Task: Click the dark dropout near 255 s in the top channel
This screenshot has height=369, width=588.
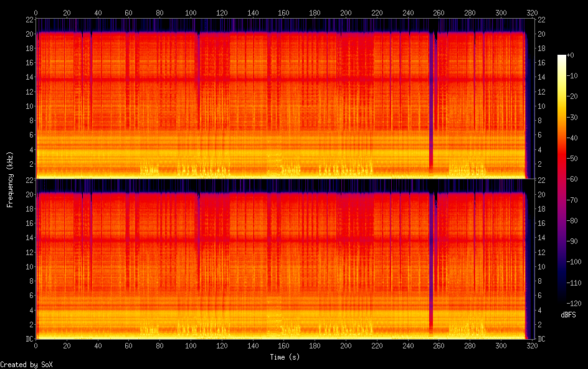Action: pos(431,149)
